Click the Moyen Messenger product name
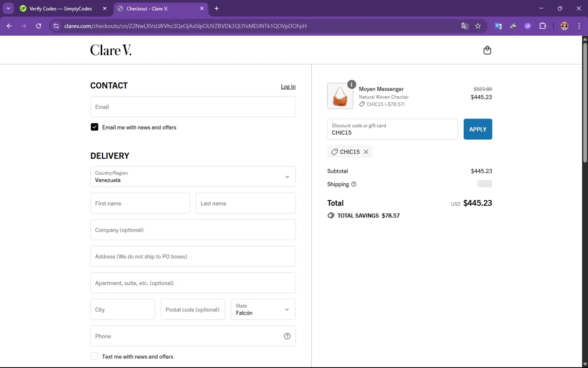This screenshot has height=368, width=588. 381,89
